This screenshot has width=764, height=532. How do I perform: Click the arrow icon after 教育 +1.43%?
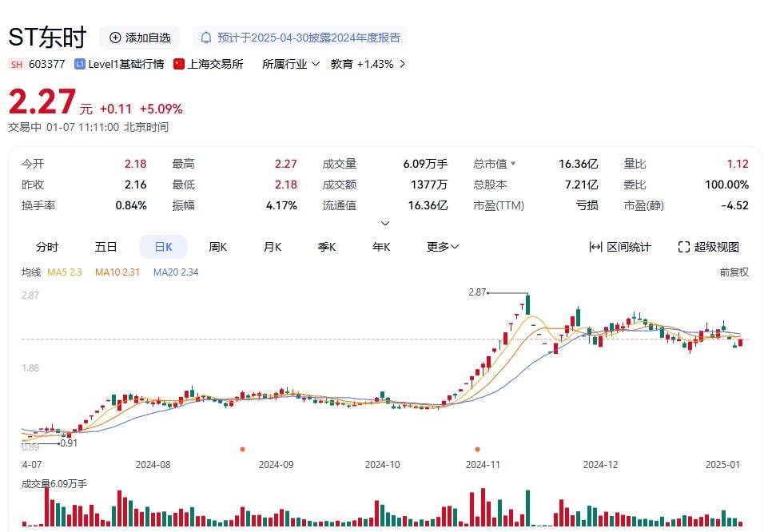402,63
